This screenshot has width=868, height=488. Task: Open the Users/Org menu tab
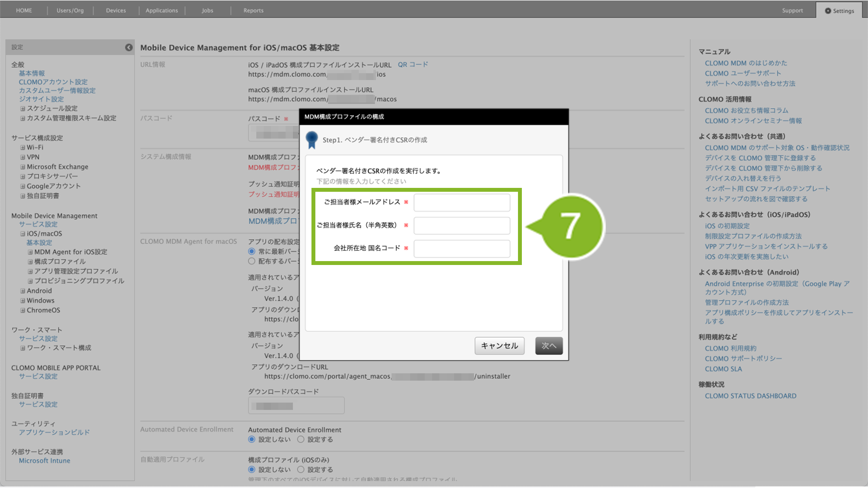[70, 10]
